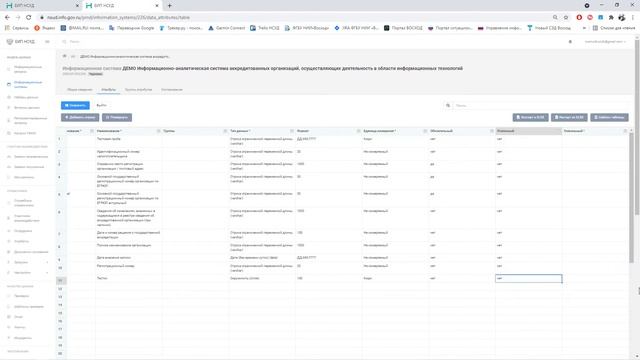Image resolution: width=640 pixels, height=360 pixels.
Task: Click the browser forward arrow
Action: click(18, 18)
